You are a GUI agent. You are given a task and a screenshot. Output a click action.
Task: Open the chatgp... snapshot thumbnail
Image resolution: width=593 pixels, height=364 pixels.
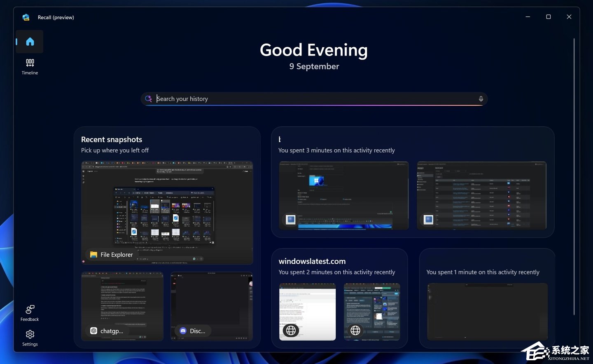pos(122,306)
